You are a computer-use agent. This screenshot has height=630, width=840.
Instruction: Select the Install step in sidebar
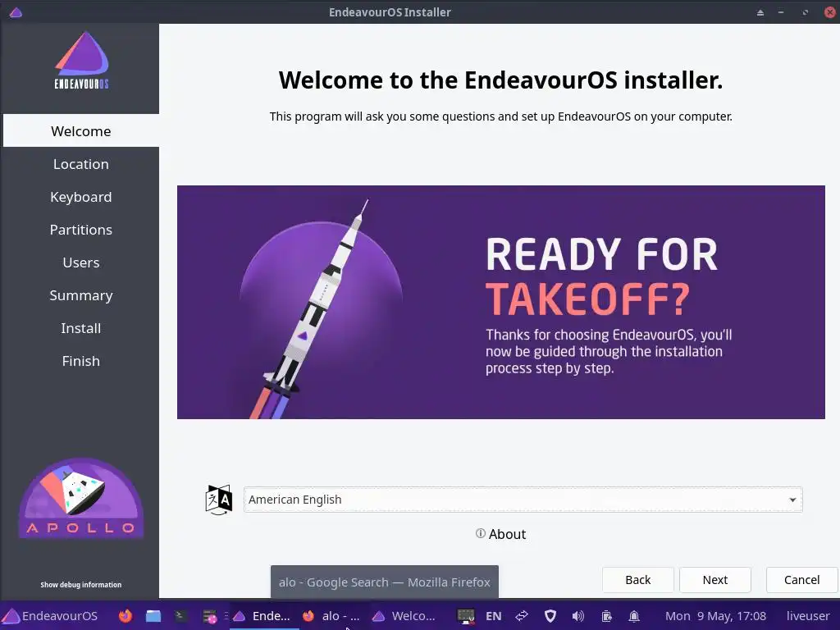[x=81, y=328]
